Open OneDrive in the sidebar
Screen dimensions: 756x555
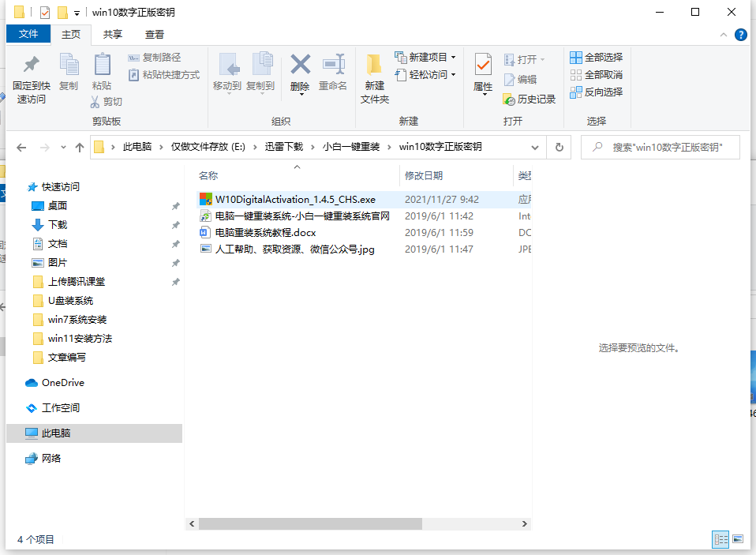pos(62,383)
